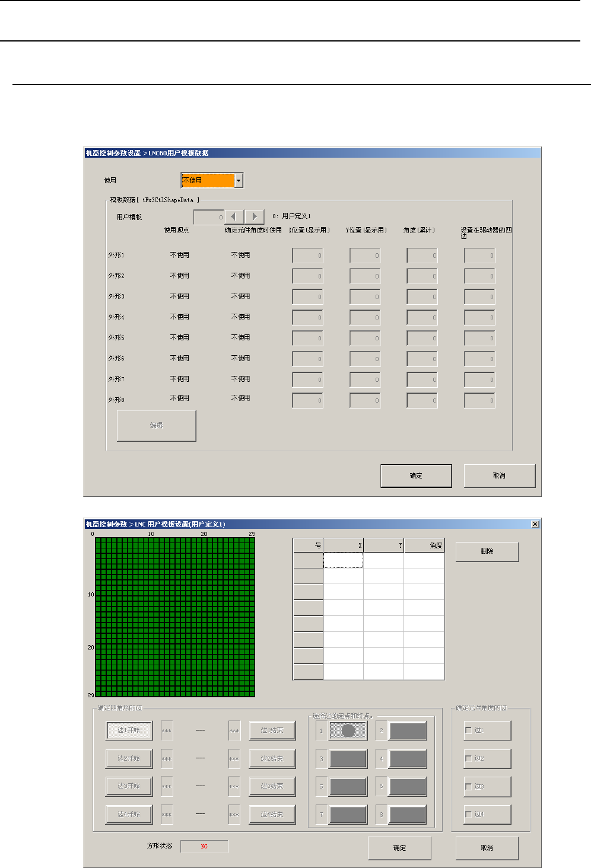Click the Y column header in the table
Viewport: 591px width, 868px height.
383,545
